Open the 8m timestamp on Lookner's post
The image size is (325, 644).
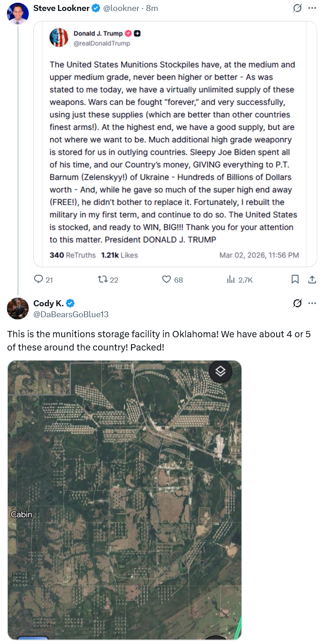[x=152, y=8]
